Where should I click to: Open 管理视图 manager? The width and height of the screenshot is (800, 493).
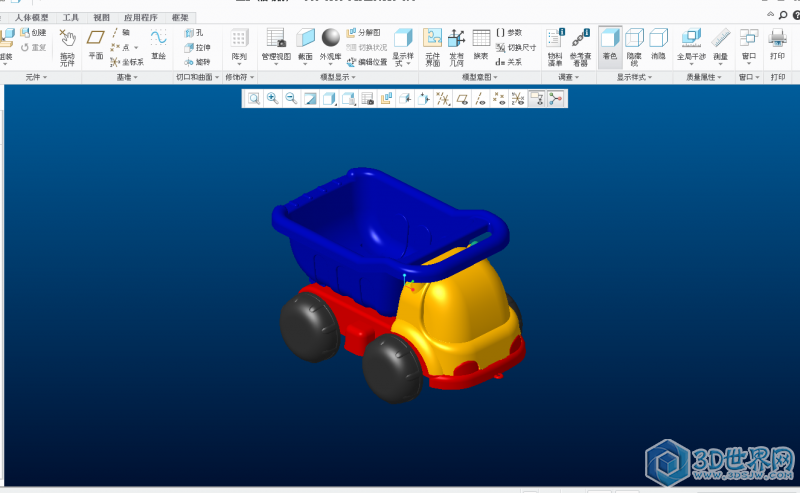pos(276,46)
